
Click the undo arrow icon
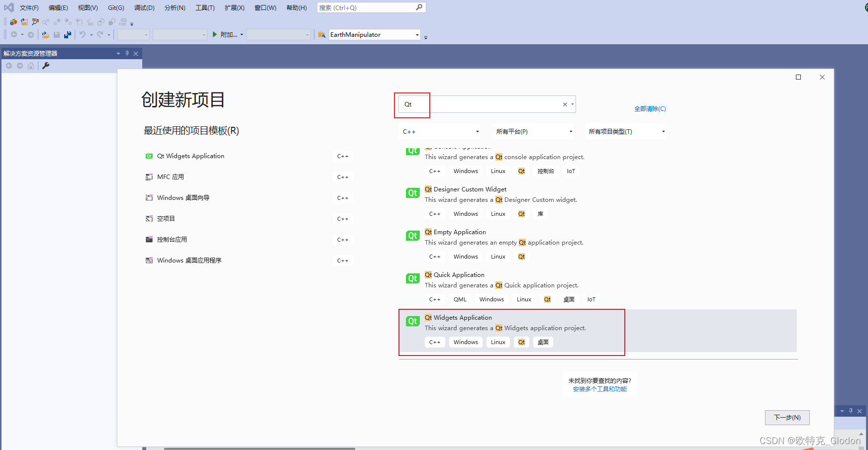pyautogui.click(x=83, y=35)
